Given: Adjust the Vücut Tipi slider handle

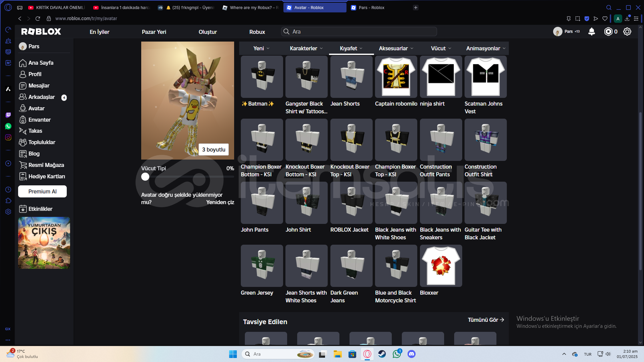Looking at the screenshot, I should [x=145, y=177].
